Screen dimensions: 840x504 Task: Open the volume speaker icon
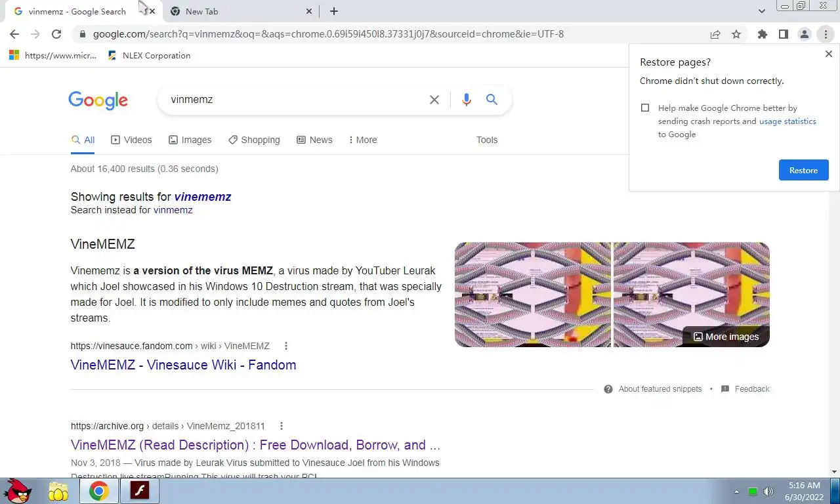point(768,492)
